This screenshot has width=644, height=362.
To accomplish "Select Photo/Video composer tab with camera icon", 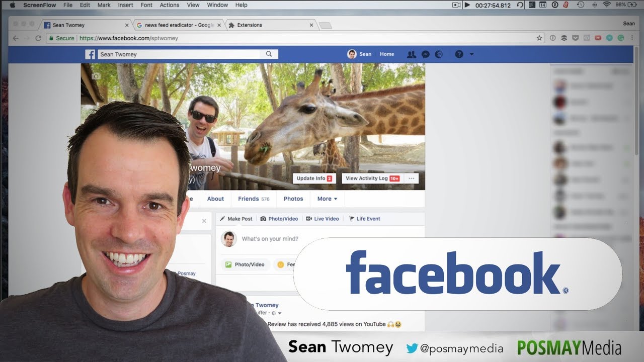I will (x=279, y=219).
